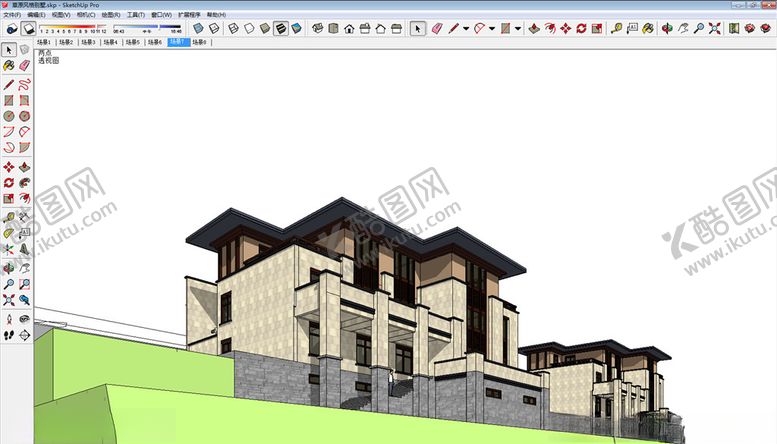Viewport: 777px width, 444px height.
Task: Expand the rectangle shape tool dropdown arrow
Action: (x=517, y=29)
